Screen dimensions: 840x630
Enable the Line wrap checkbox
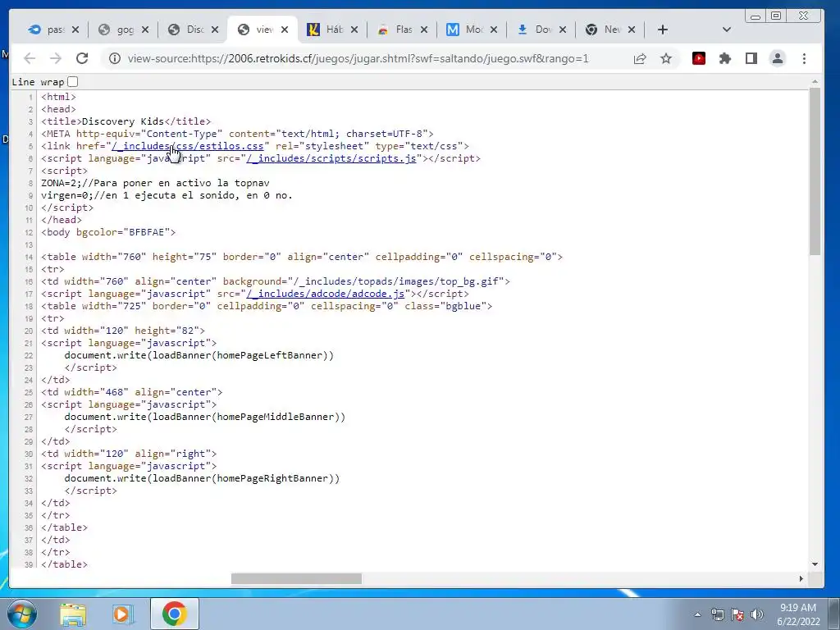(x=73, y=81)
